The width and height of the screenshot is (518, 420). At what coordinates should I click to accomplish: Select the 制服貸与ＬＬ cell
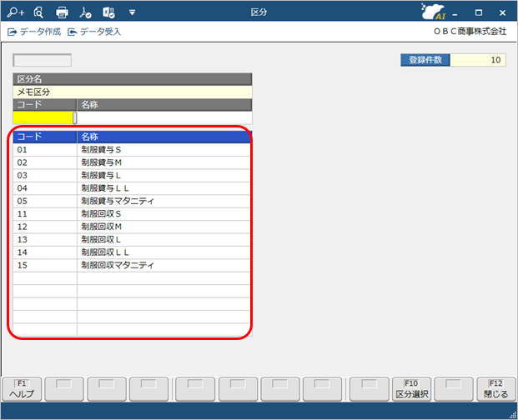(x=163, y=188)
